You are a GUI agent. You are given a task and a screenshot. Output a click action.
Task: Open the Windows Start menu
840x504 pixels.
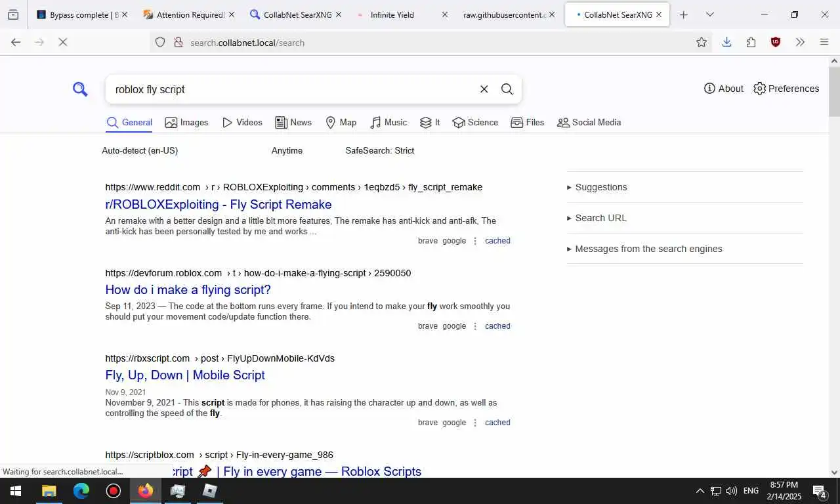click(x=16, y=491)
